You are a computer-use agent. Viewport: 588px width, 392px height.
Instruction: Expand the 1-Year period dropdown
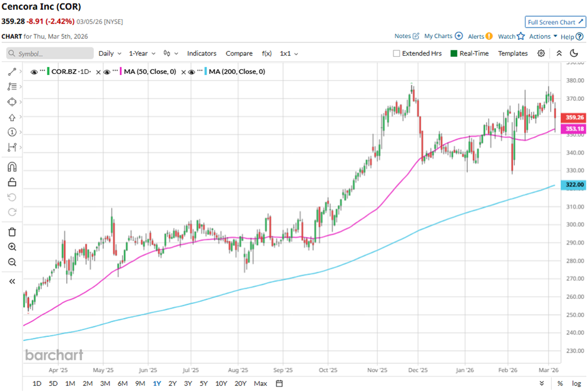(141, 54)
